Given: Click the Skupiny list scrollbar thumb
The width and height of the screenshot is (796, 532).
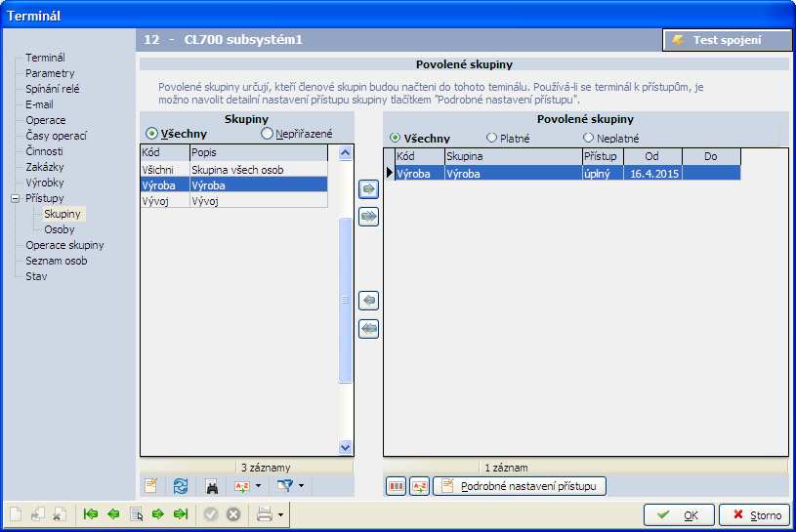Looking at the screenshot, I should pos(345,300).
